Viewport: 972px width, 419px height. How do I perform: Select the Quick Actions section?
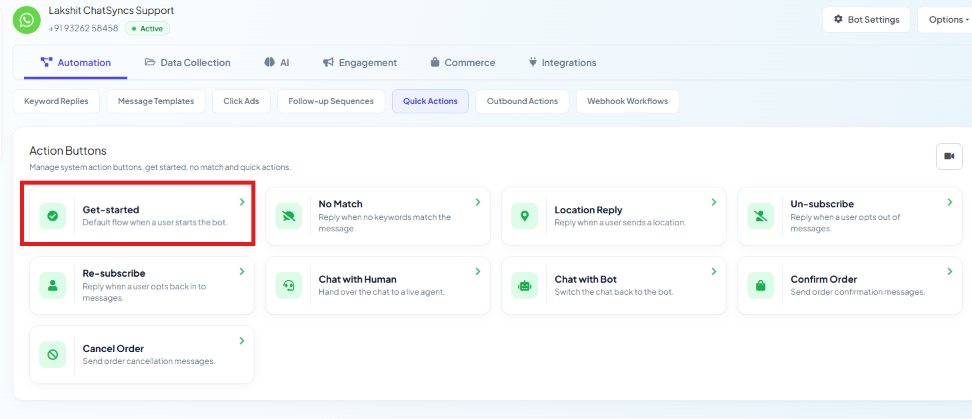point(430,101)
